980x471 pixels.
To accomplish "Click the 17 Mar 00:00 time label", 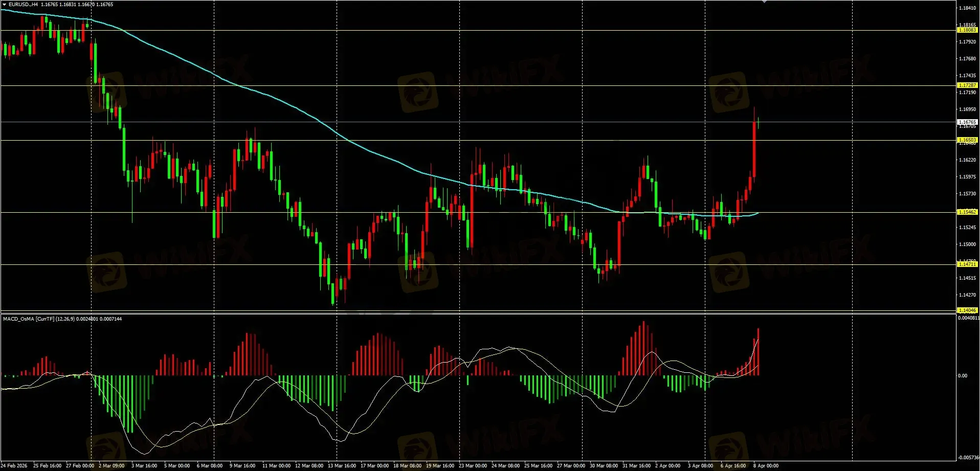I will tap(374, 466).
